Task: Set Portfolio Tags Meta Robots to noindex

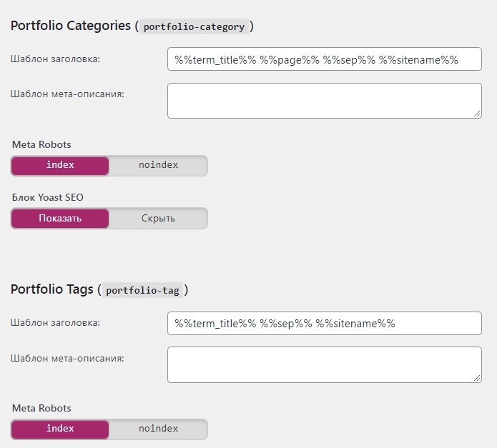Action: point(158,429)
